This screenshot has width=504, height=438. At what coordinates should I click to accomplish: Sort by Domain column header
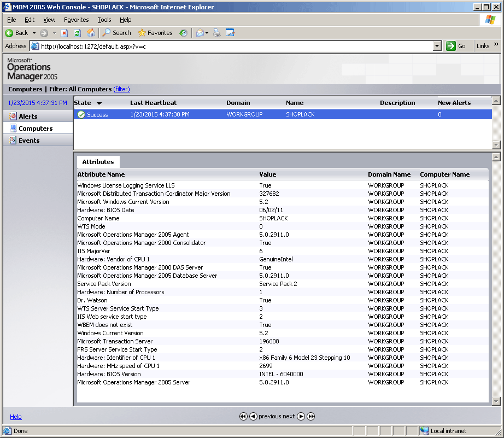tap(238, 103)
